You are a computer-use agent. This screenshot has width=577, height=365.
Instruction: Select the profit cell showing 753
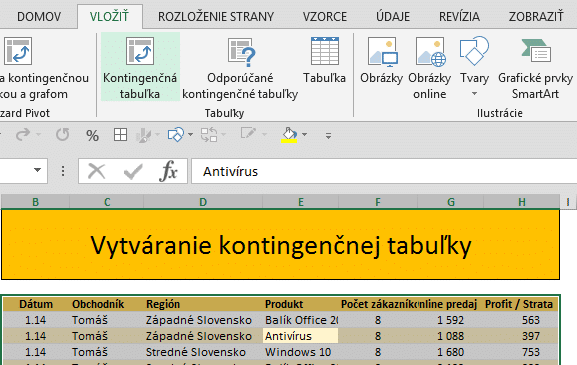521,352
